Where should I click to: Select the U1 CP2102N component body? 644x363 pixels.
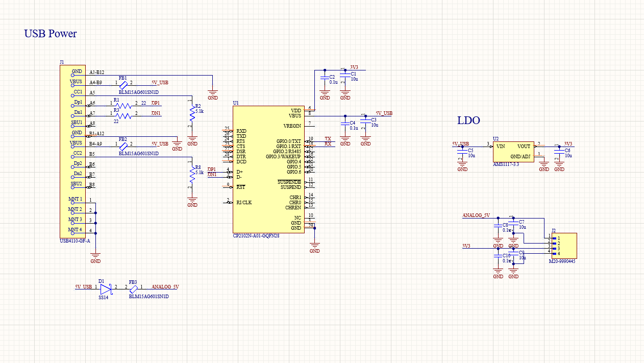[x=268, y=169]
